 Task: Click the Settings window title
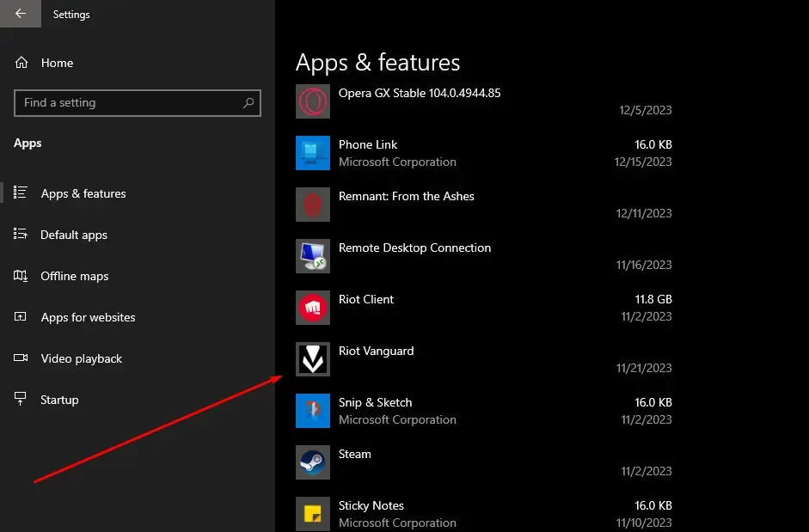(x=71, y=15)
